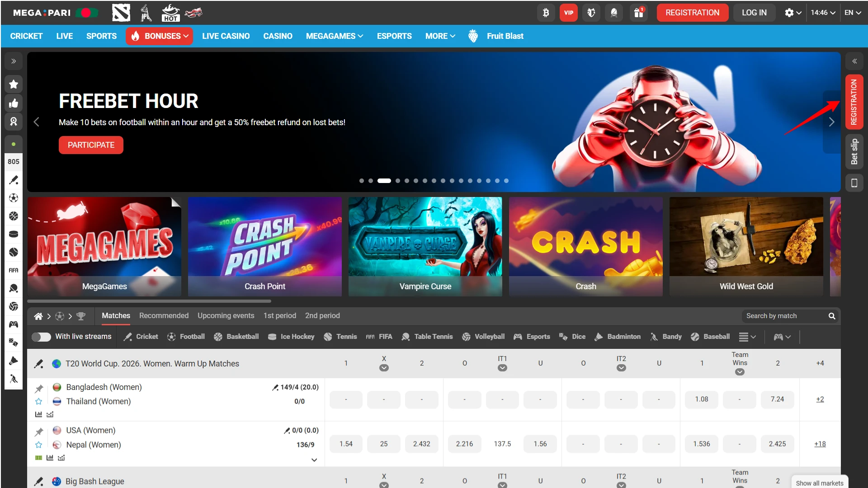Pin the USA vs Nepal match

(39, 432)
